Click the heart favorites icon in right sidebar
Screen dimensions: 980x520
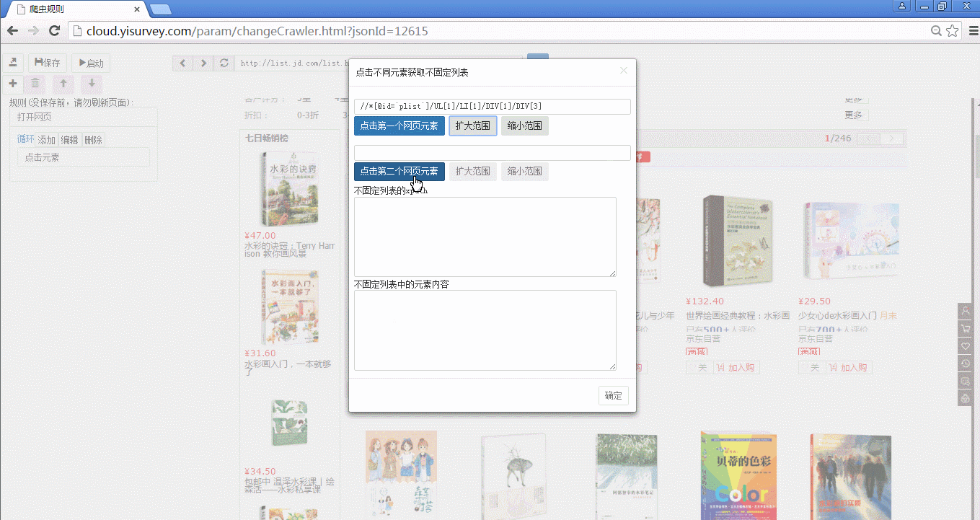(x=965, y=346)
